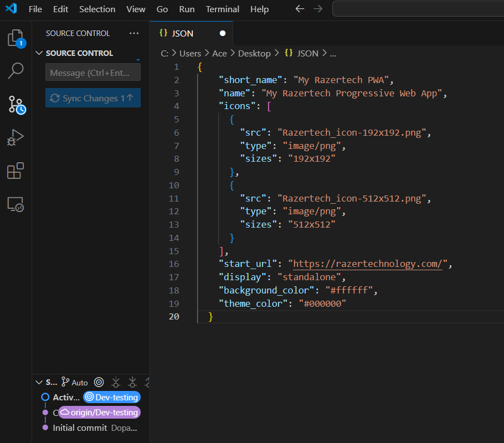Click the Source Control activity bar icon

coord(16,104)
